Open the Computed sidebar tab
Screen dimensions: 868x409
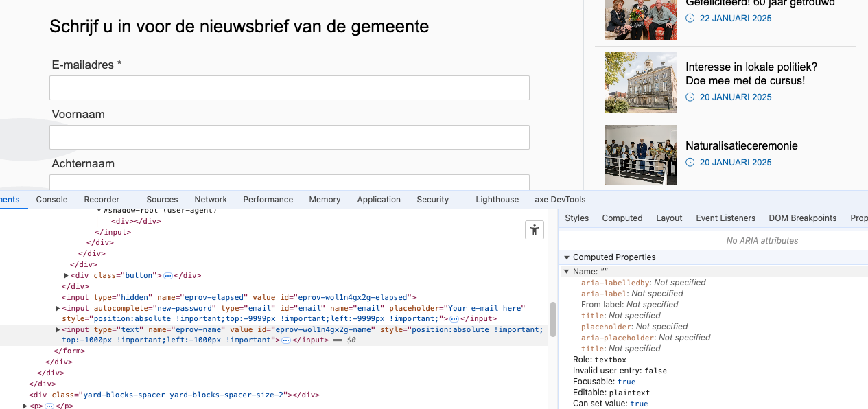(622, 218)
